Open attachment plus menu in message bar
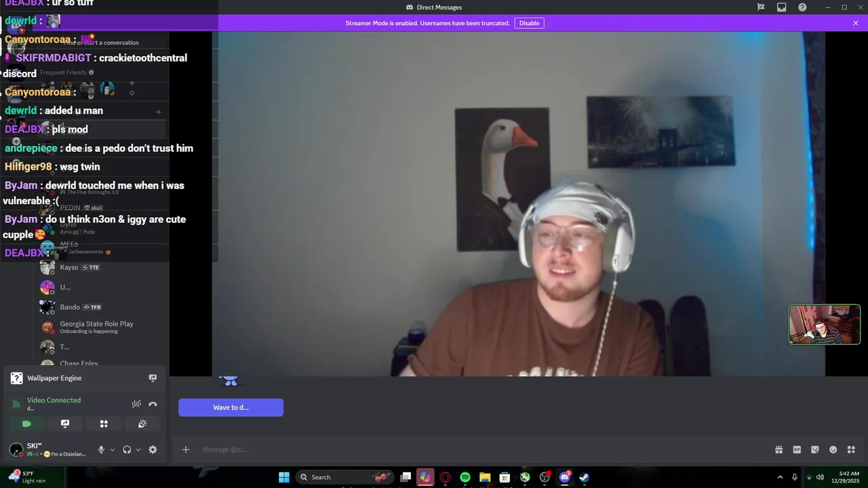 186,449
